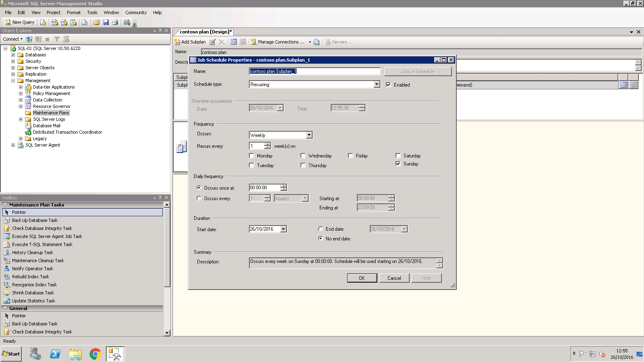
Task: Click the schedule Name input field
Action: click(x=315, y=71)
